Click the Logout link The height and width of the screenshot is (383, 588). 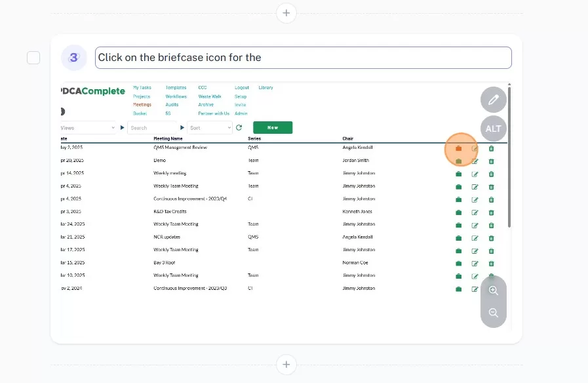[x=242, y=88]
